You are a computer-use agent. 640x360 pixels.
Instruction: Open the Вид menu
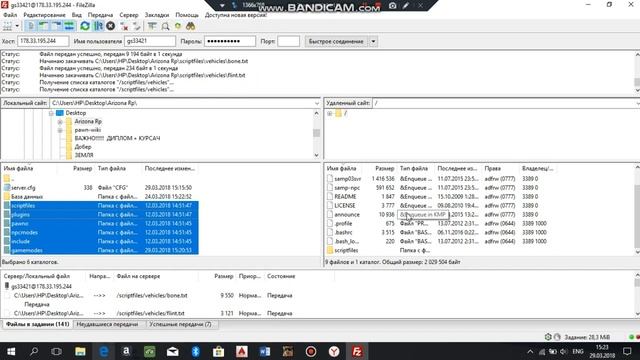(77, 15)
